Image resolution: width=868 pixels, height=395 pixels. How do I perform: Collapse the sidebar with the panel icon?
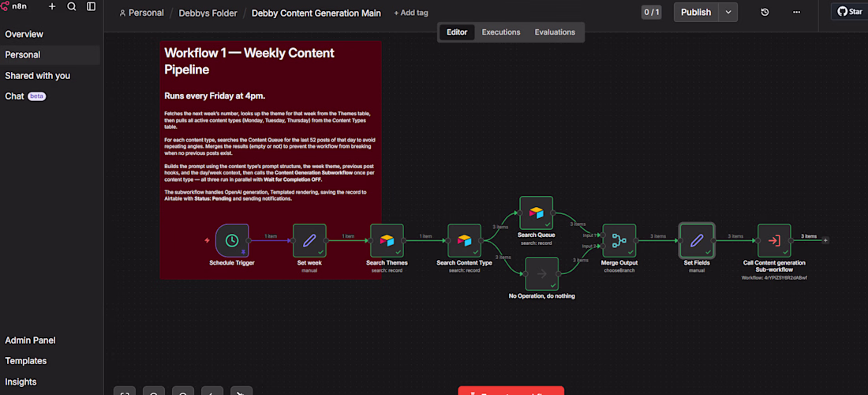[92, 6]
